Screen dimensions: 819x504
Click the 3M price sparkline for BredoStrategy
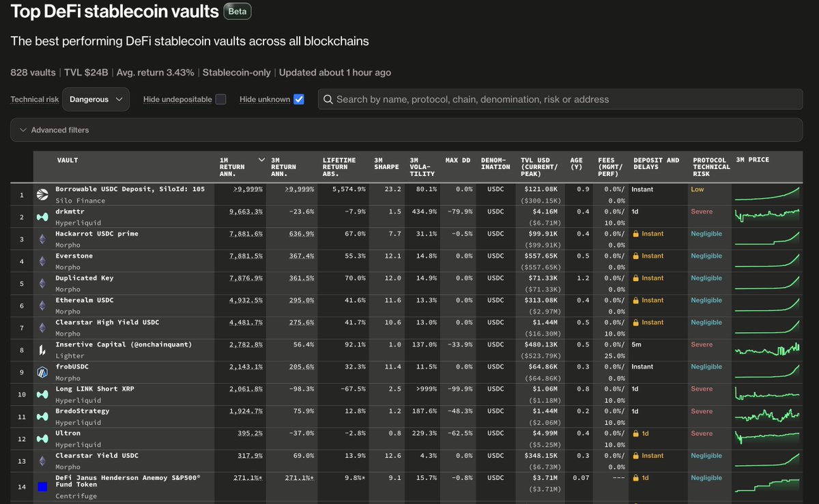click(766, 416)
